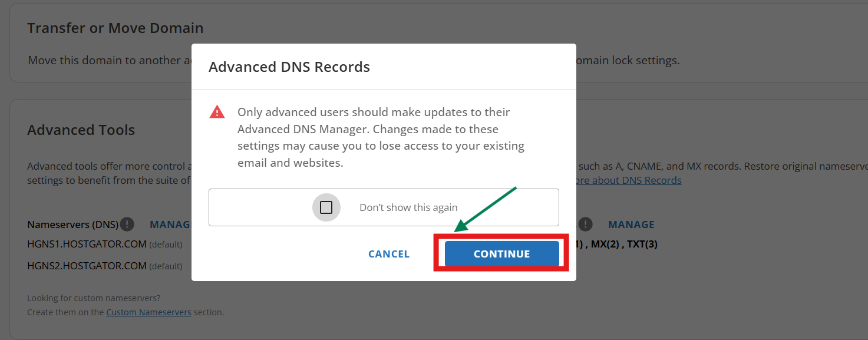
Task: Click the "Looking for custom nameservers?" text
Action: click(x=94, y=298)
